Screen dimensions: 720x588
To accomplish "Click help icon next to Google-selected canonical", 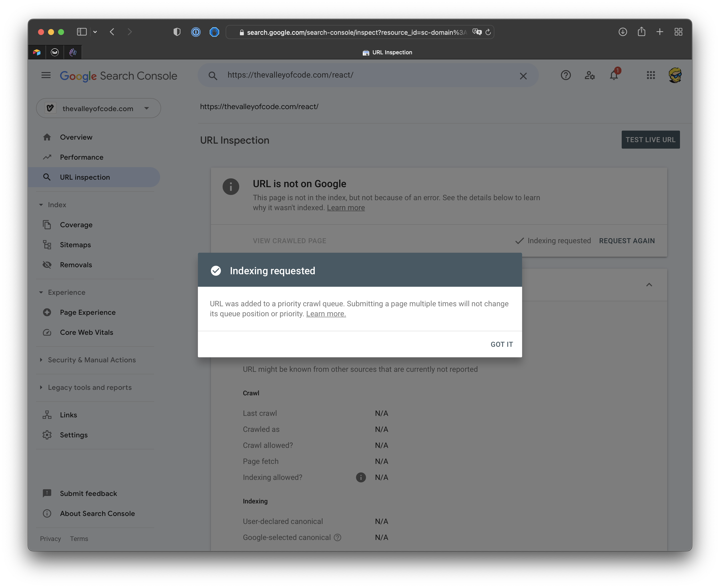I will (337, 537).
